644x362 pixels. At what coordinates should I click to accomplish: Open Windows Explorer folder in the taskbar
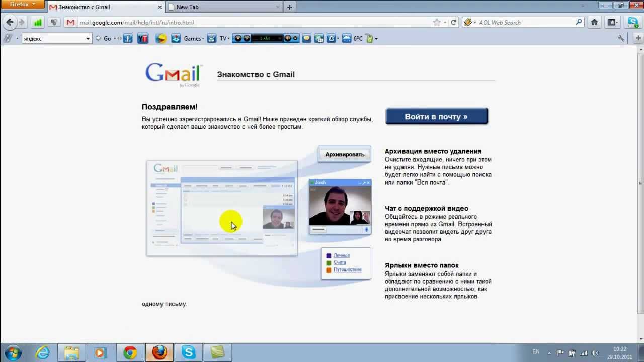[72, 353]
